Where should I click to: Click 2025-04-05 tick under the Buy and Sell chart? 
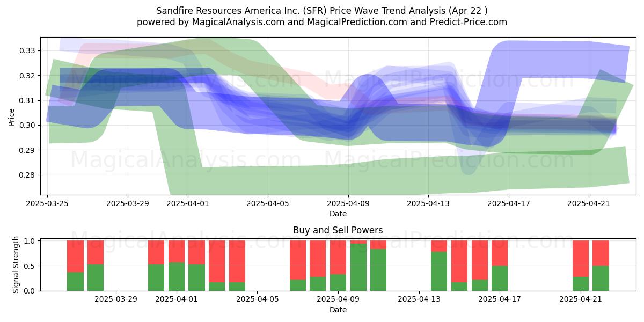click(258, 299)
